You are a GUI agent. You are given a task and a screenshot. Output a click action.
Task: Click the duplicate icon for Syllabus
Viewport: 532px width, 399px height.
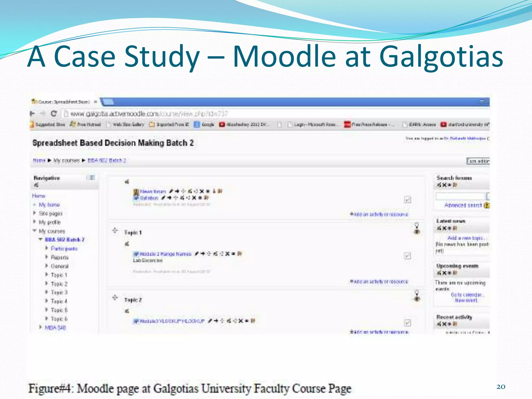tap(188, 198)
